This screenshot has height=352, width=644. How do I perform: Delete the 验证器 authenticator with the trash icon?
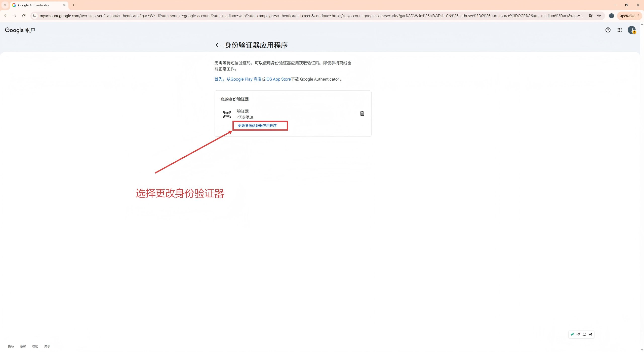click(362, 114)
